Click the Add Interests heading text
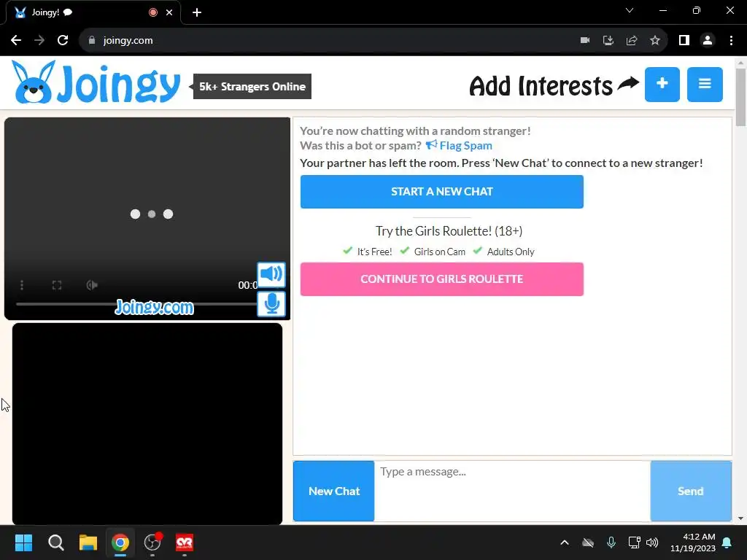Screen dimensions: 747x560 (x=541, y=86)
